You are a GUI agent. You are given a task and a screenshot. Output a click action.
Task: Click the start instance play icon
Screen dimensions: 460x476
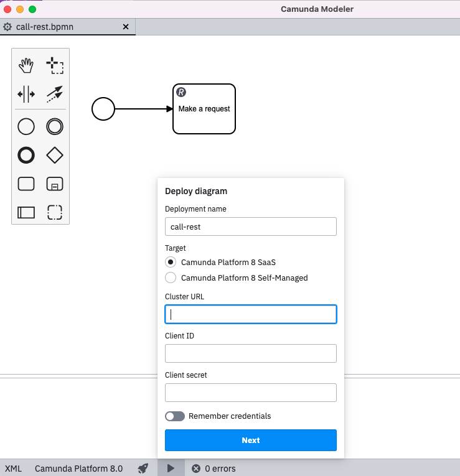click(171, 468)
